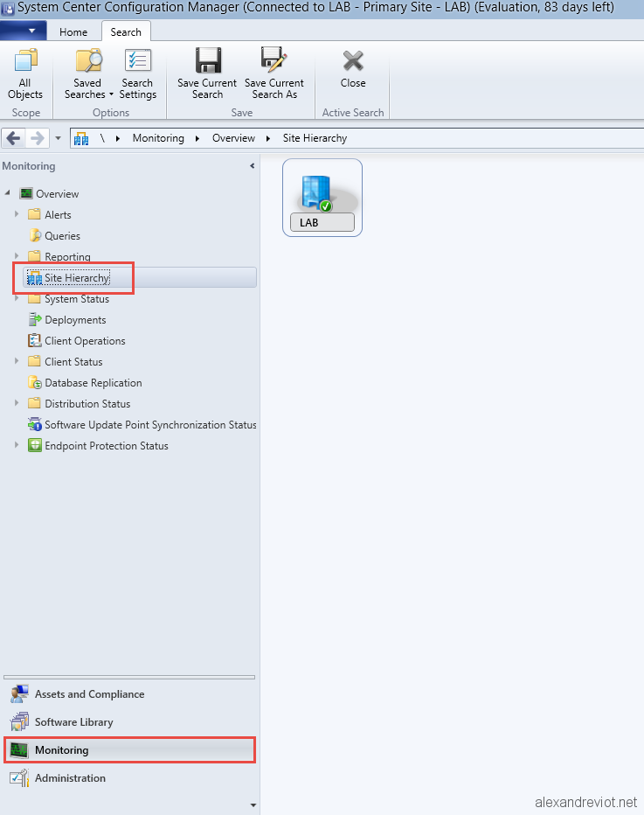Click the Queries icon
Screen dimensions: 644x815
[34, 235]
